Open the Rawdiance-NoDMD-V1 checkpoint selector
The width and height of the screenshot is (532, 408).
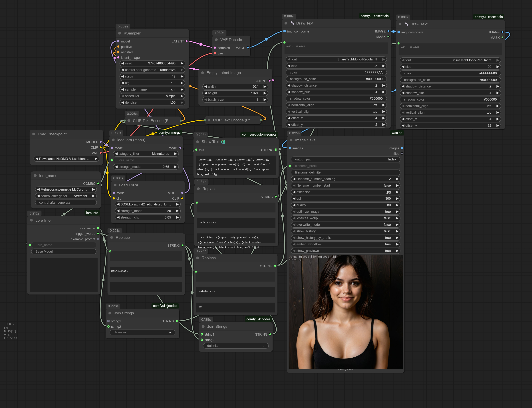(66, 159)
